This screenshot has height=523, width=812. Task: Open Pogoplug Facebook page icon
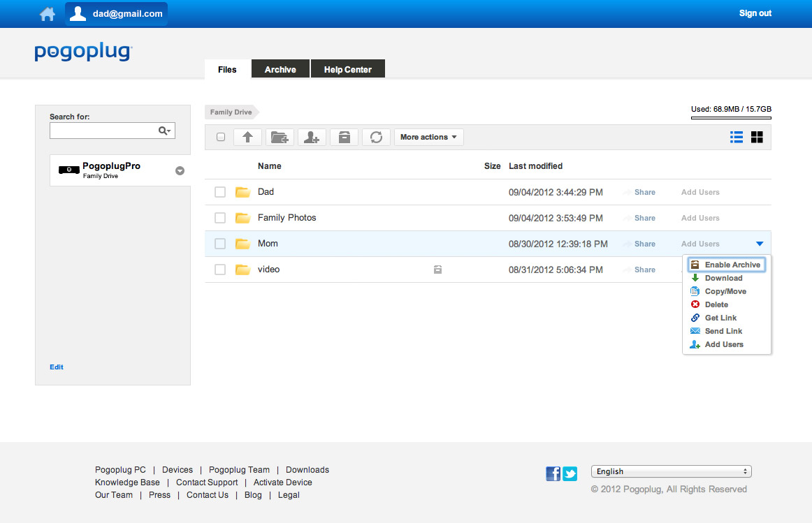tap(553, 474)
